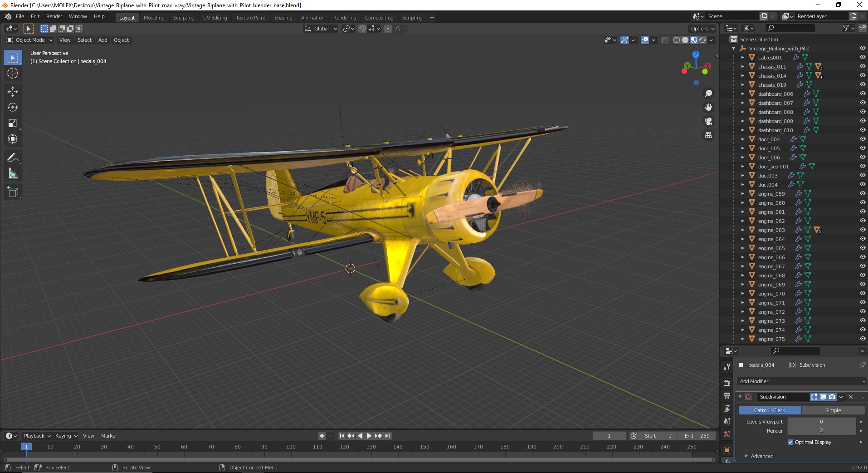Select the Simple subdivision type
868x473 pixels.
pos(833,410)
